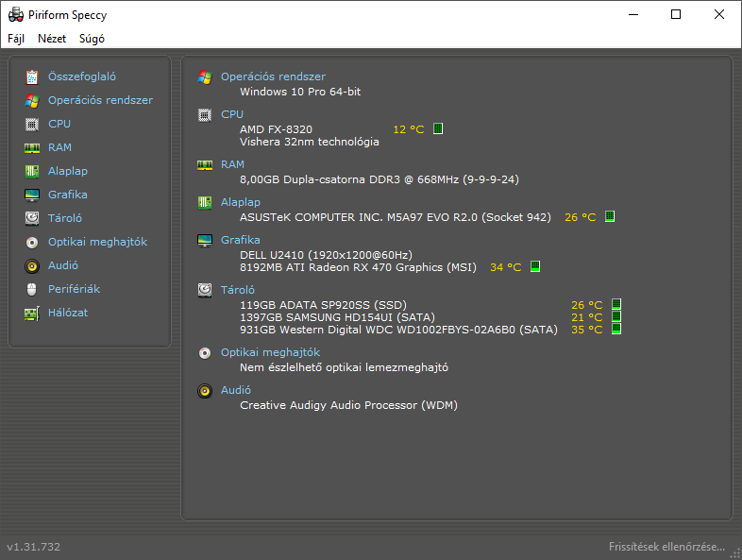This screenshot has height=560, width=742.
Task: Click Frissítések ellenőrzése update link
Action: 666,547
